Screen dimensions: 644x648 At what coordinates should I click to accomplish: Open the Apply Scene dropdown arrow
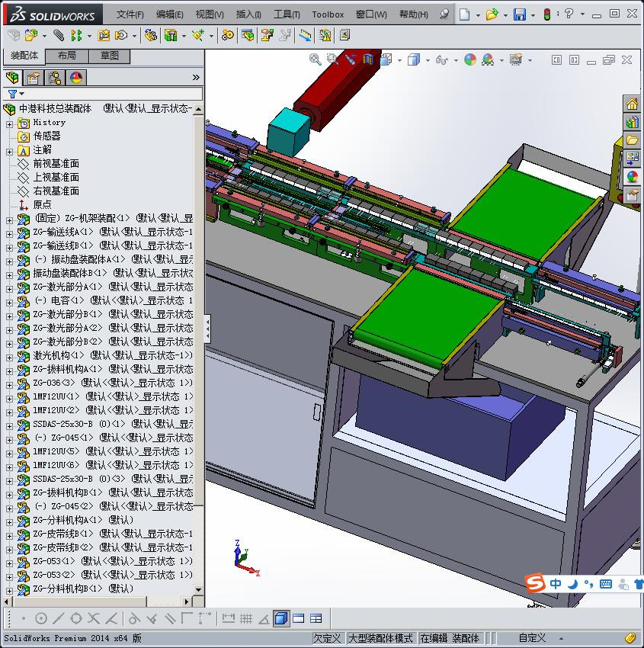501,60
